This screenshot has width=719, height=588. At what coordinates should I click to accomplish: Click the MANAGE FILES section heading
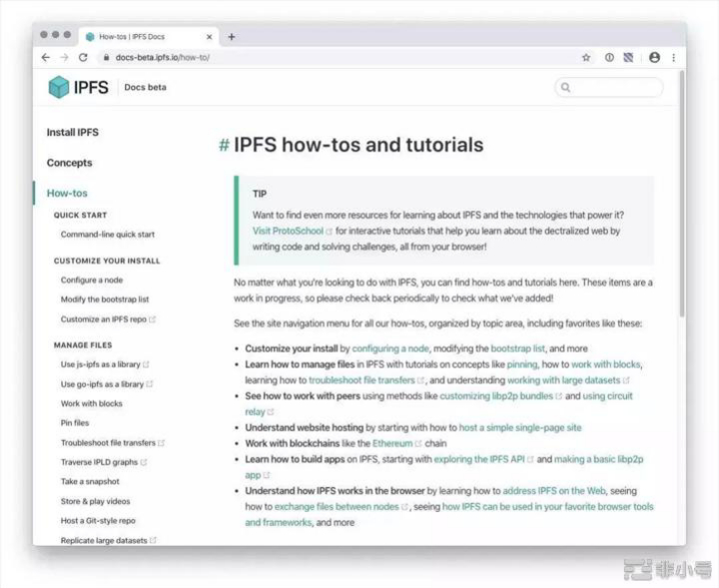pos(83,345)
